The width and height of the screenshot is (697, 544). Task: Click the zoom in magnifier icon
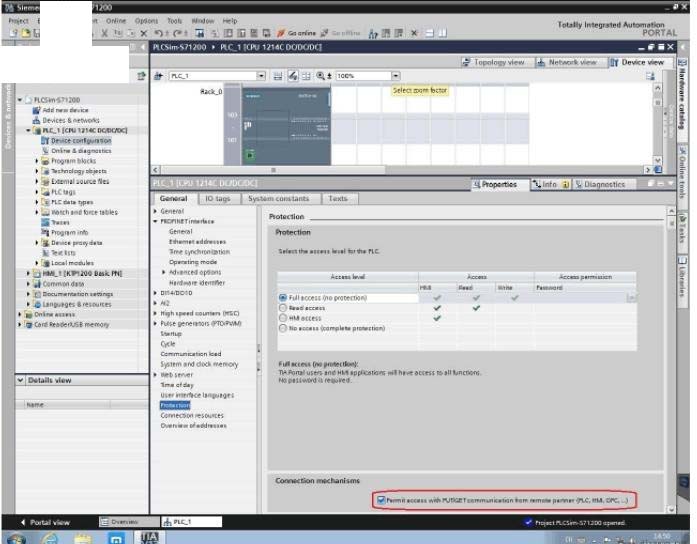click(x=320, y=76)
